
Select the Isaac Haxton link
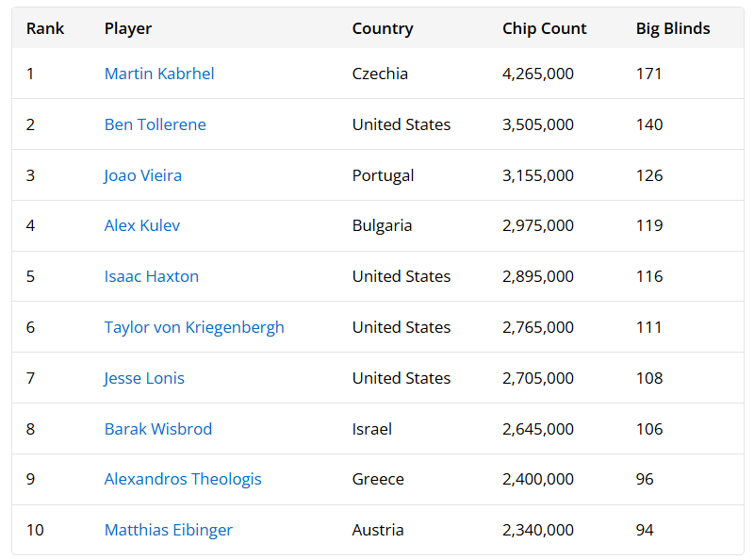152,276
